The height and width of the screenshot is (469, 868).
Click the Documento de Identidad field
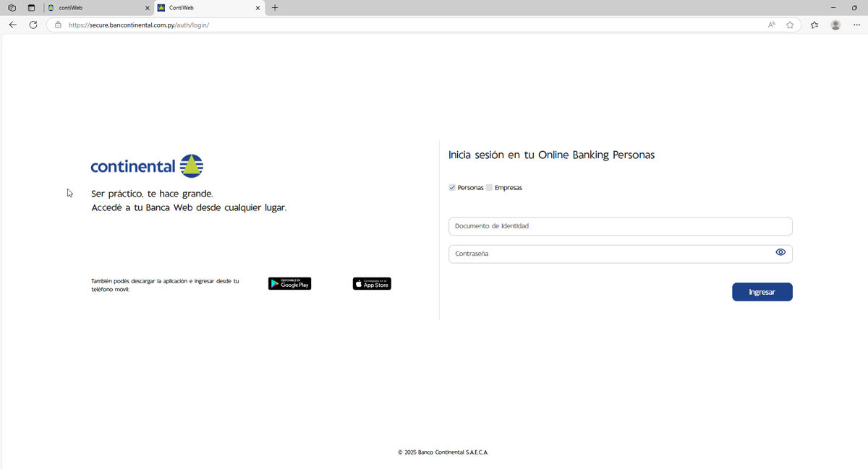pyautogui.click(x=621, y=226)
